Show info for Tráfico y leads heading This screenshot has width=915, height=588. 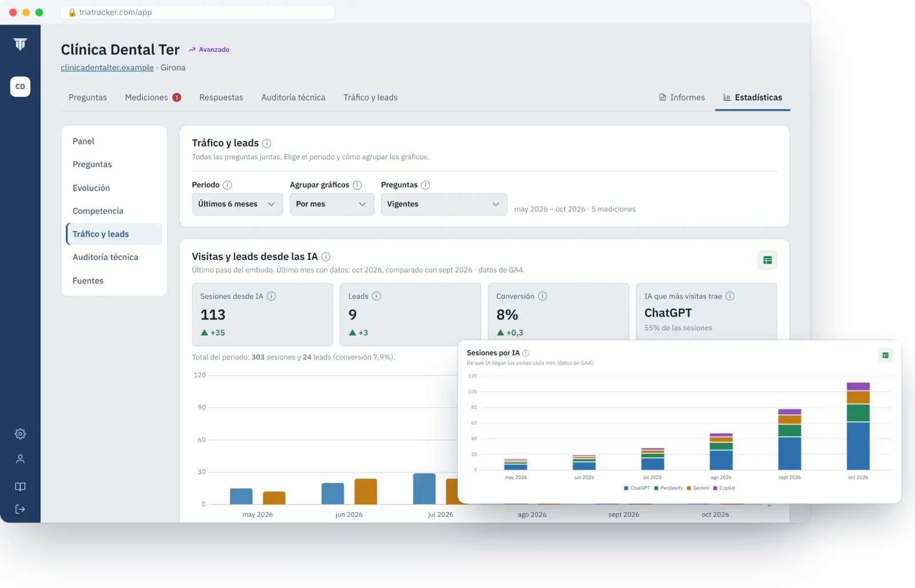266,143
